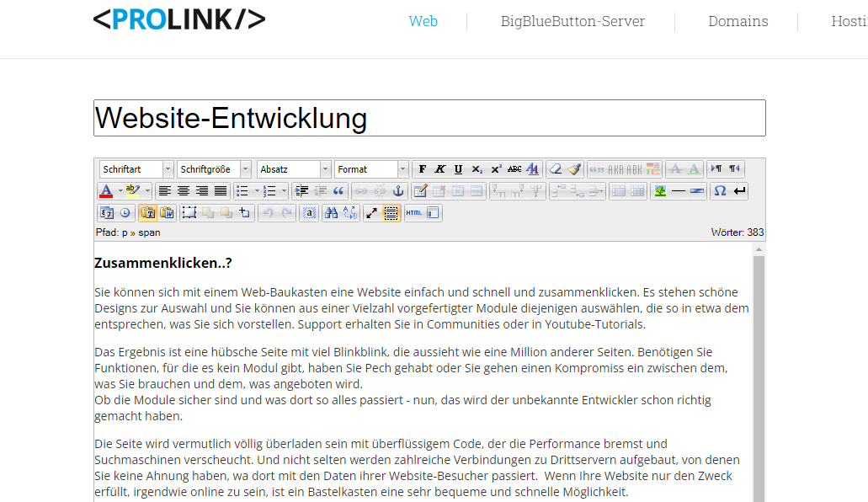Click the eraser remove-formatting icon
The height and width of the screenshot is (502, 868).
click(556, 169)
